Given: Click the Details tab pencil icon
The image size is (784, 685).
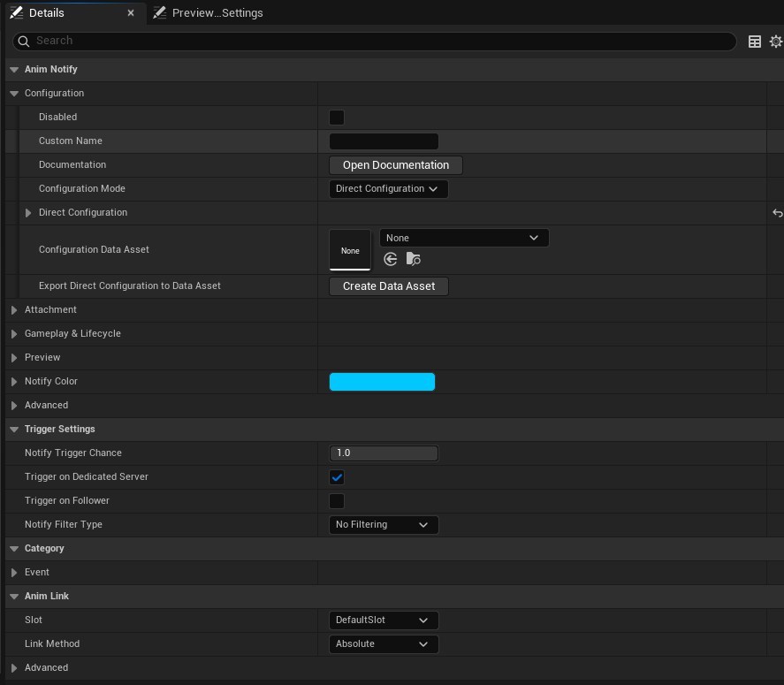Looking at the screenshot, I should [16, 13].
